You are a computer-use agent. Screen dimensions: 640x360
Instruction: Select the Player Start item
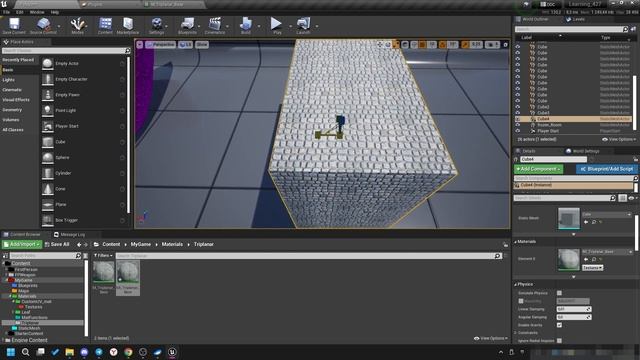(x=84, y=126)
